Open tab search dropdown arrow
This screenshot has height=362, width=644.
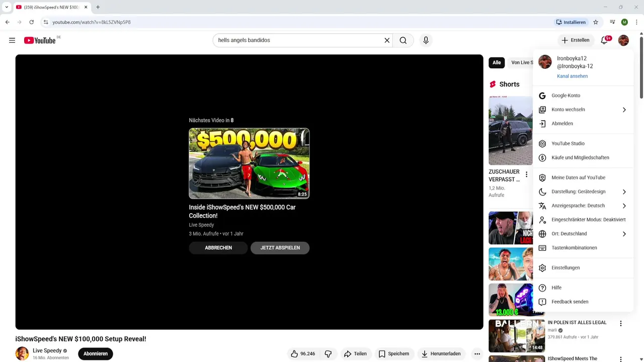pyautogui.click(x=7, y=7)
